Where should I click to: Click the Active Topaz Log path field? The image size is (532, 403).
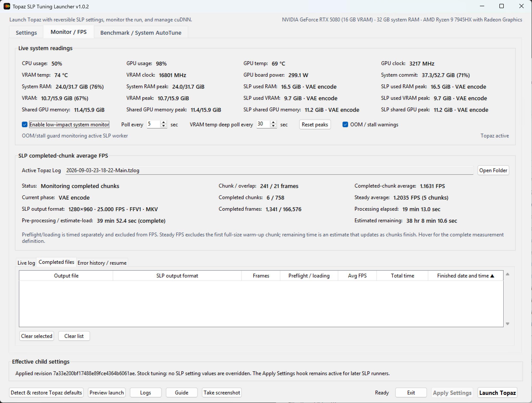pyautogui.click(x=269, y=170)
